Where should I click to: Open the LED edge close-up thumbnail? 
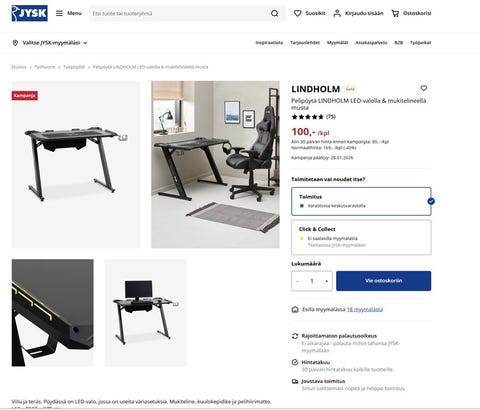(53, 313)
